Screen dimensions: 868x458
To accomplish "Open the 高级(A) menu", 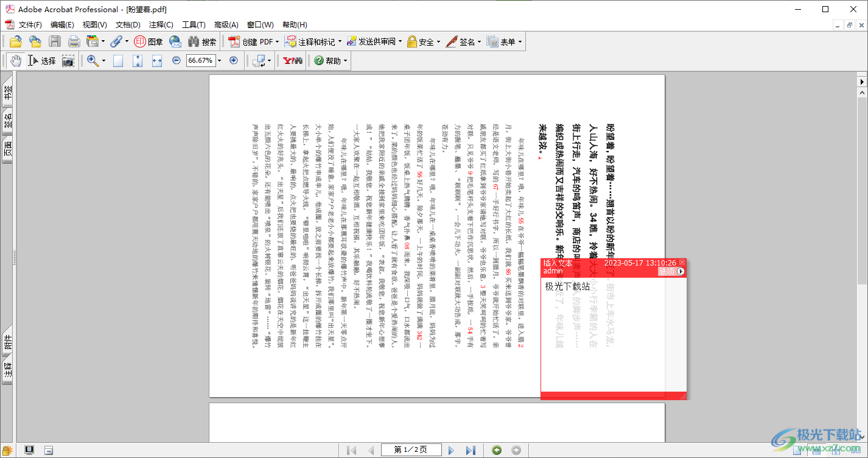I will [226, 25].
